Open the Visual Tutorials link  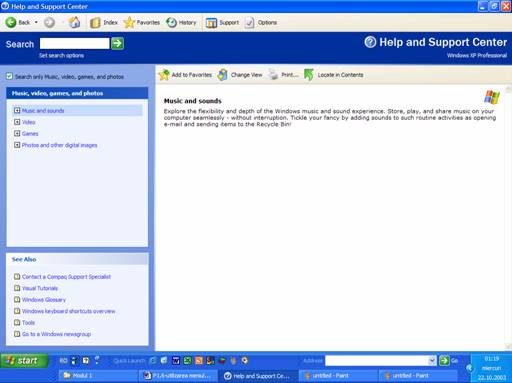pyautogui.click(x=40, y=288)
